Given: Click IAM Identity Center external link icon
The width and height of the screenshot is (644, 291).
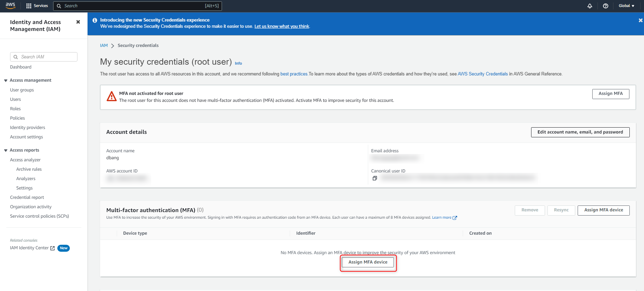Looking at the screenshot, I should click(52, 248).
